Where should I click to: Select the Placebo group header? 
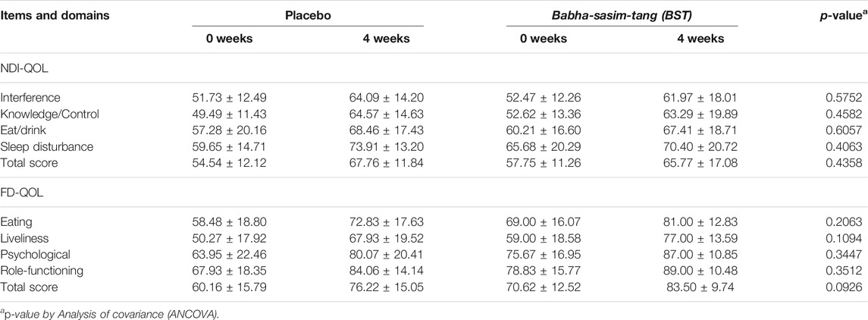tap(309, 15)
